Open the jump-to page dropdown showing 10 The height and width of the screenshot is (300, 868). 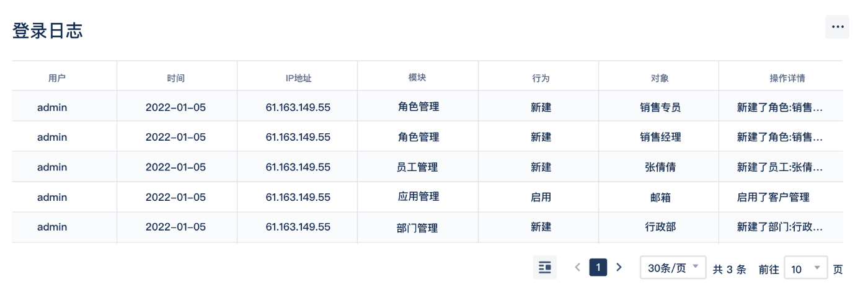tap(806, 268)
